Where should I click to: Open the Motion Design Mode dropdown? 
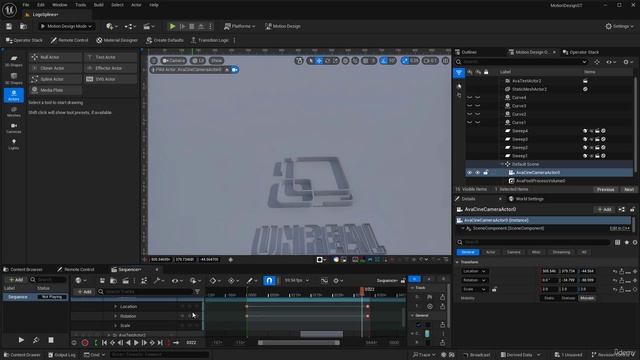click(67, 26)
